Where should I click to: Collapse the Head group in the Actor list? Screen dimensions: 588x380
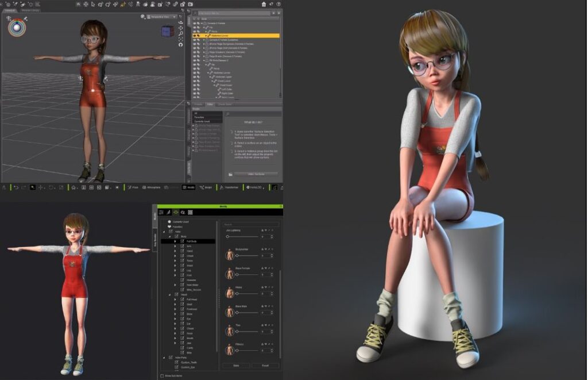[170, 294]
